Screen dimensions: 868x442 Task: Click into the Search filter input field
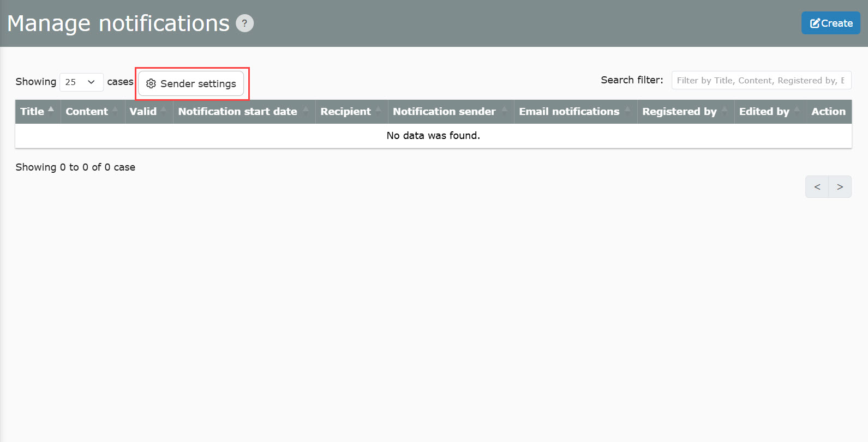[761, 80]
